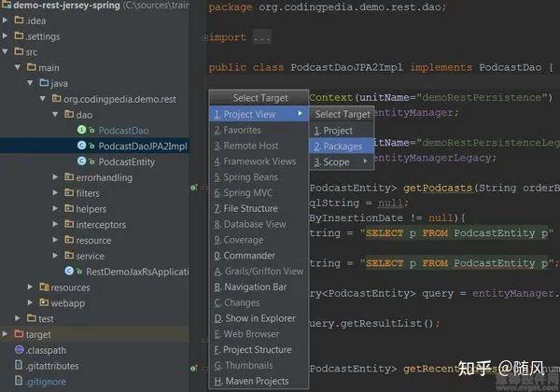Click the .gitignore file icon
Viewport: 560px width, 392px height.
click(x=19, y=381)
